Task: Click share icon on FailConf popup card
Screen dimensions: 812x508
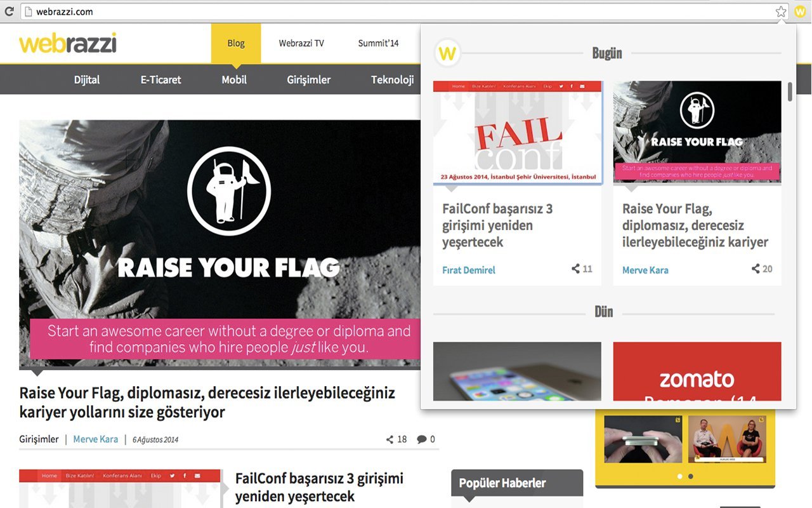Action: (x=575, y=269)
